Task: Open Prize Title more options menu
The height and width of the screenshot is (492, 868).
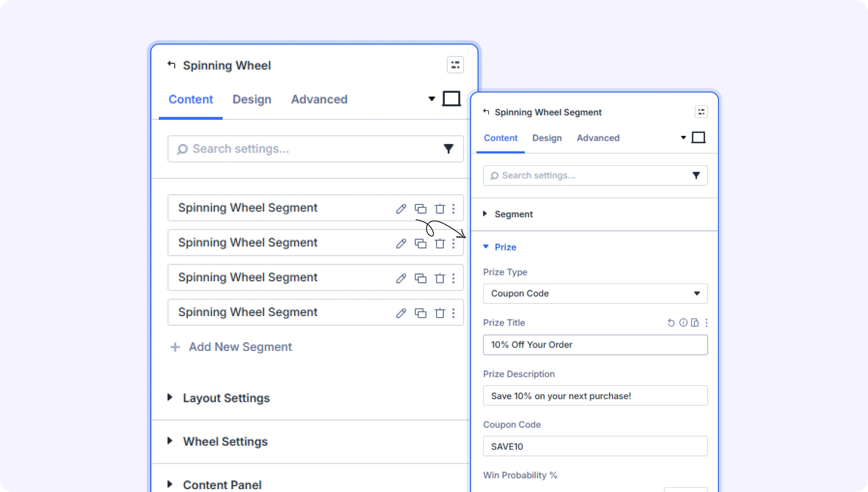Action: coord(706,323)
